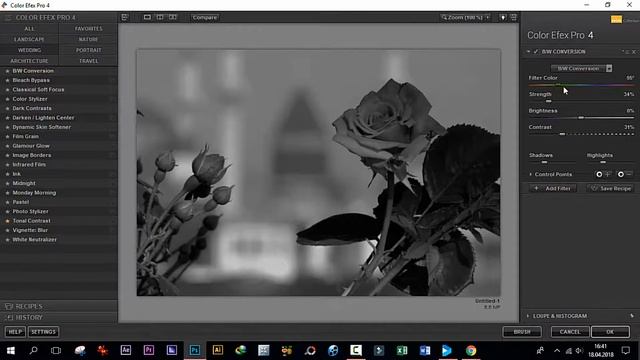Collapse the B/W Conversion filter panel
Screen dimensions: 640x360
point(528,51)
